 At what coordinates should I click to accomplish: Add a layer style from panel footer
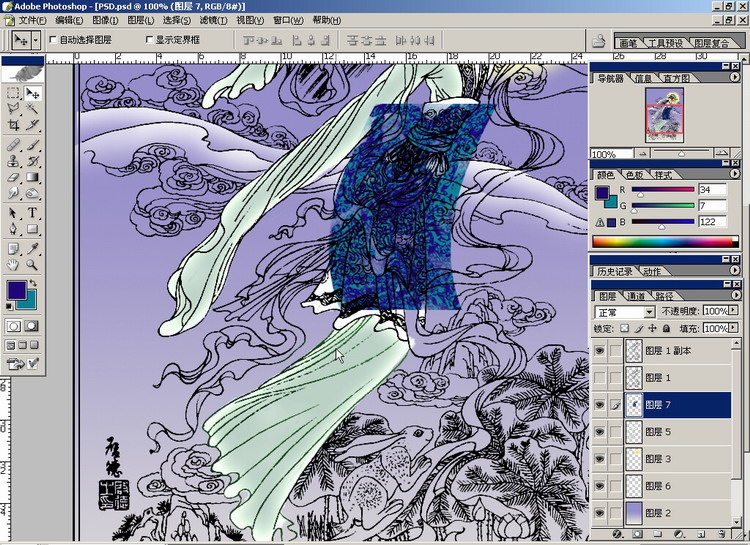(617, 534)
